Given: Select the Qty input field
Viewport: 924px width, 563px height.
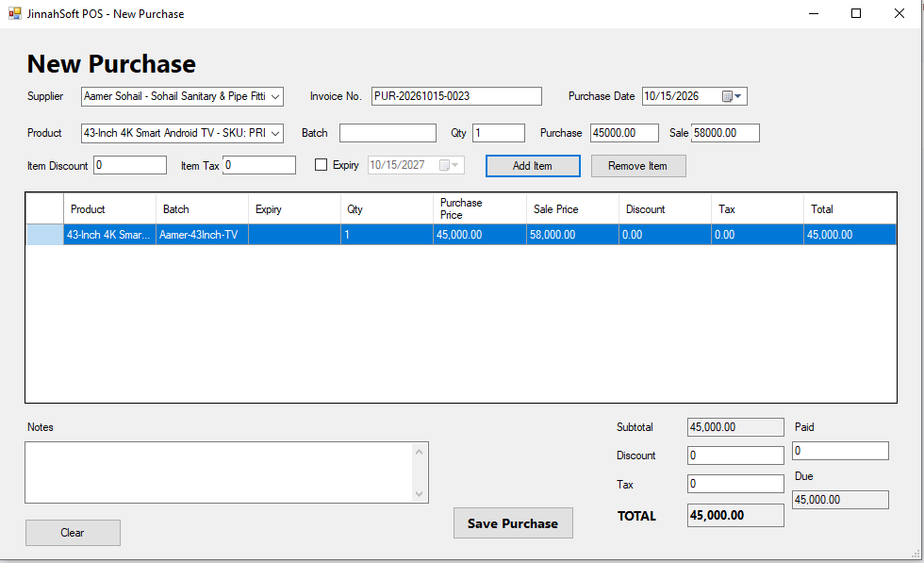Looking at the screenshot, I should (x=499, y=133).
